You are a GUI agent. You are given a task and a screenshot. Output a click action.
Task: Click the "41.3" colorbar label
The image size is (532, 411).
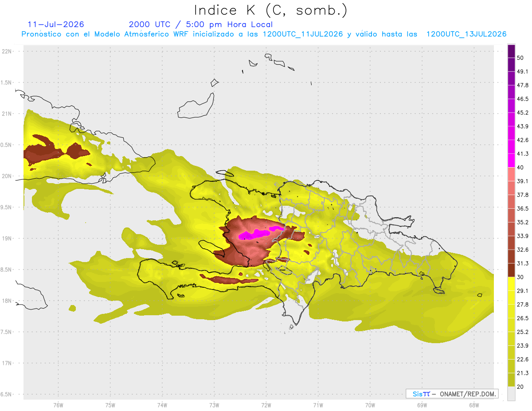[522, 154]
